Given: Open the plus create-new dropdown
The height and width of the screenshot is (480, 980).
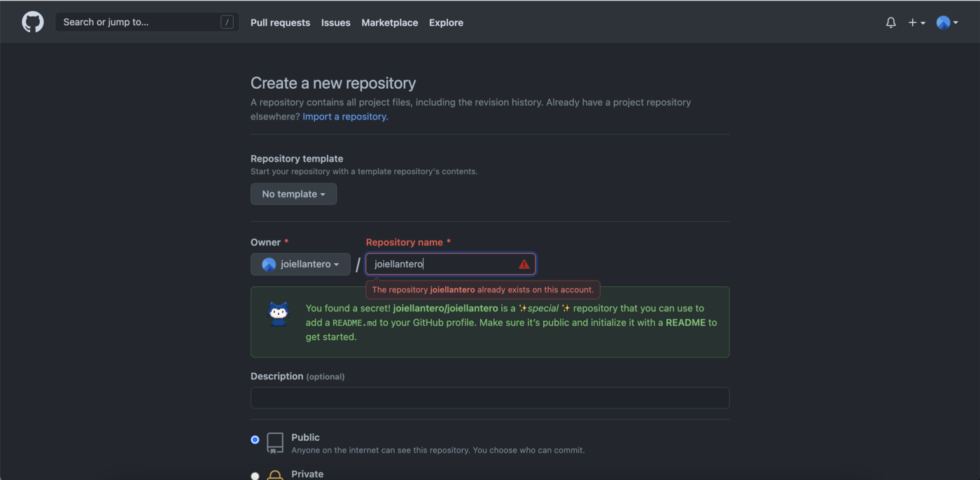Looking at the screenshot, I should [x=916, y=22].
